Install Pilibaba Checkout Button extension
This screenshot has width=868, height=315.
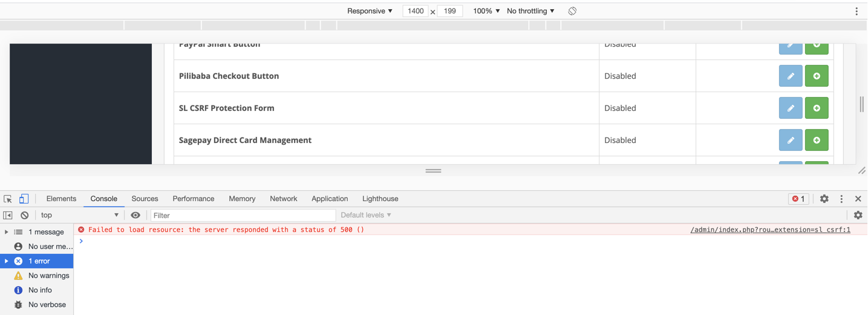(x=817, y=76)
